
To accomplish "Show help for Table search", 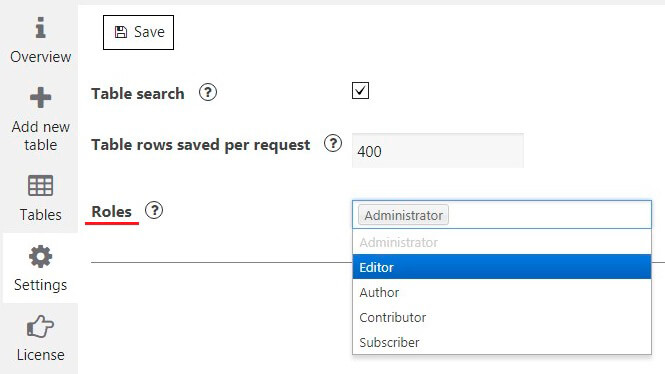I will pos(208,92).
